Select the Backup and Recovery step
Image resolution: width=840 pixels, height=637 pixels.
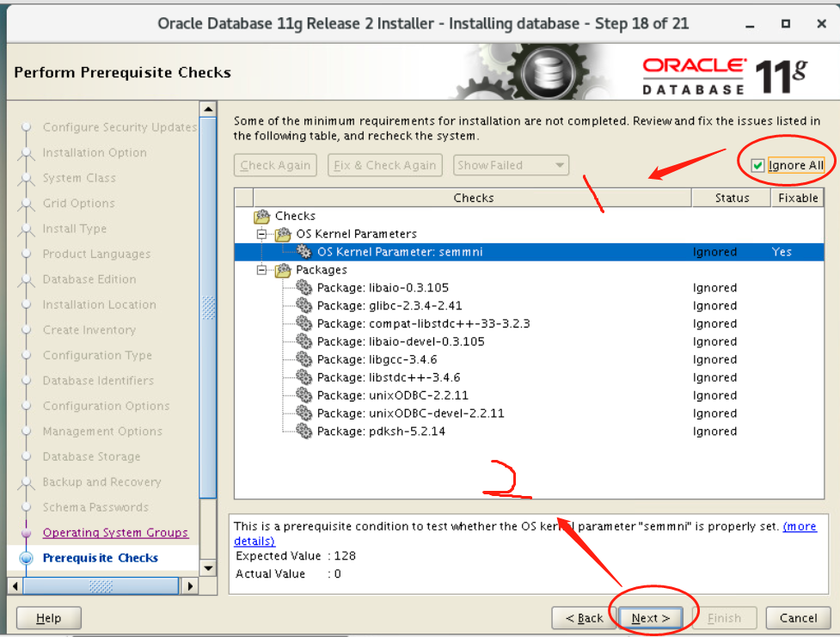click(101, 482)
